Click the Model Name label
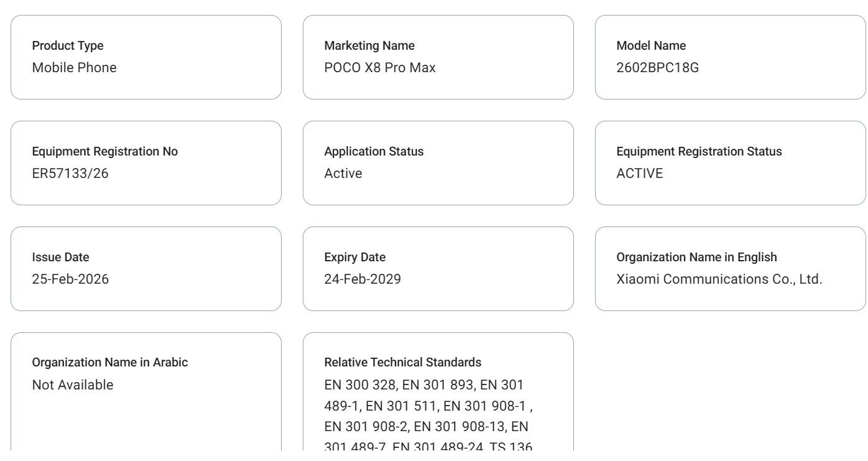868x461 pixels. (651, 45)
